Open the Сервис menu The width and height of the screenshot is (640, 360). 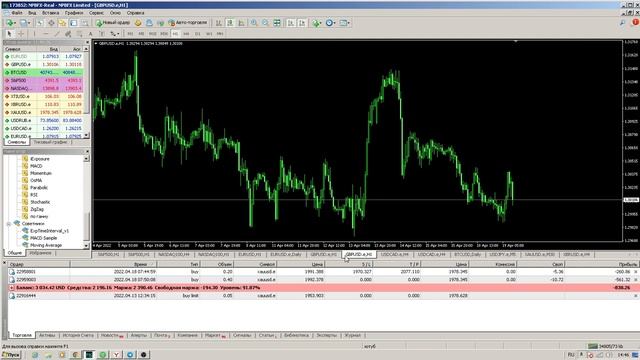coord(96,13)
